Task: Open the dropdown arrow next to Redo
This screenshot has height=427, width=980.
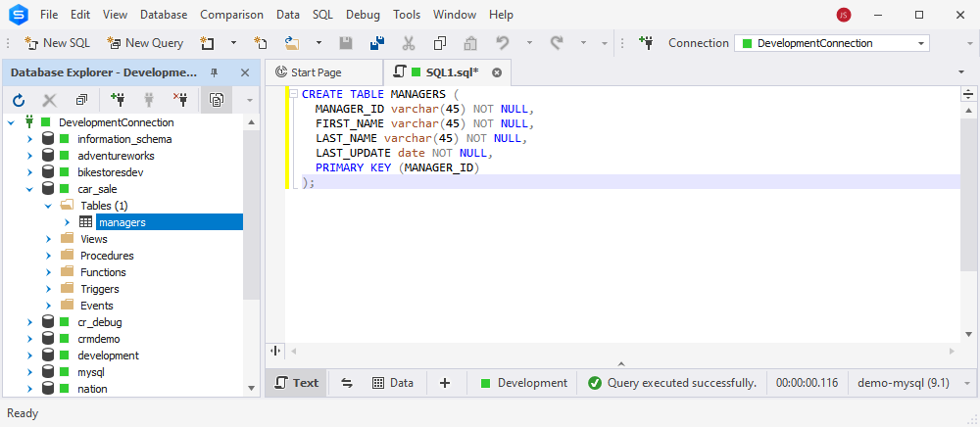Action: click(583, 43)
